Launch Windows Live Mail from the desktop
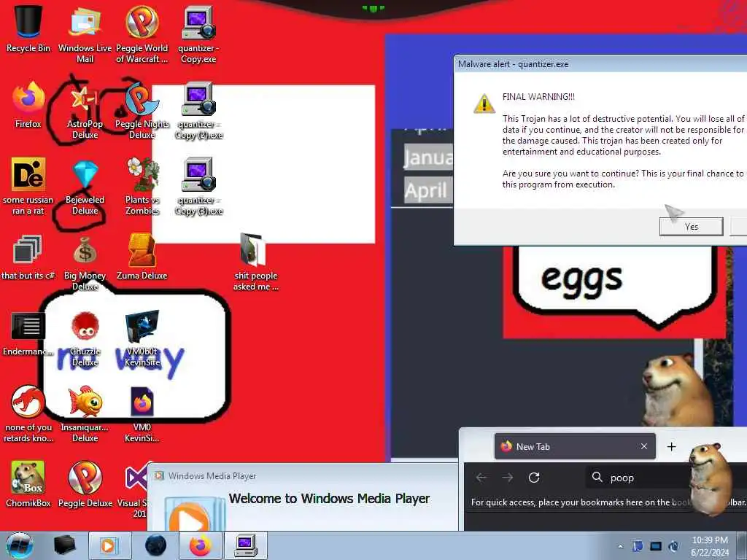This screenshot has width=747, height=560. click(85, 34)
